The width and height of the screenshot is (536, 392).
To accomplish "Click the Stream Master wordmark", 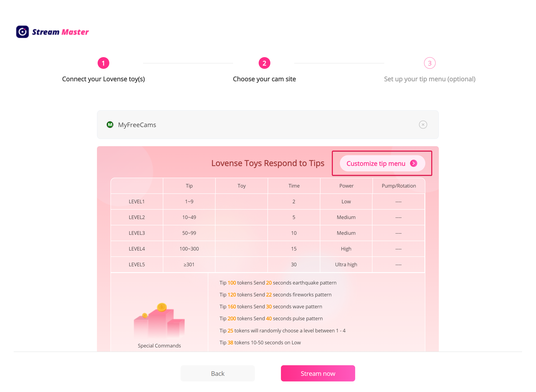I will (60, 32).
